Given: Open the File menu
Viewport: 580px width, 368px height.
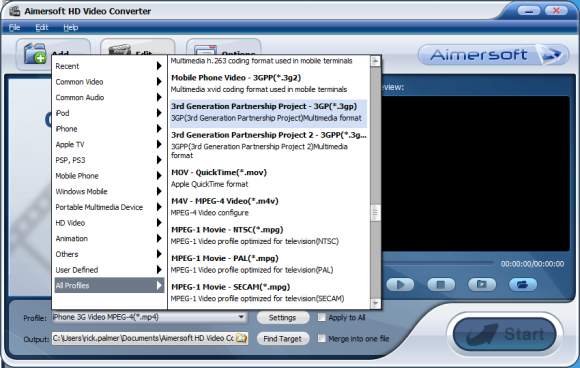Looking at the screenshot, I should coord(14,27).
